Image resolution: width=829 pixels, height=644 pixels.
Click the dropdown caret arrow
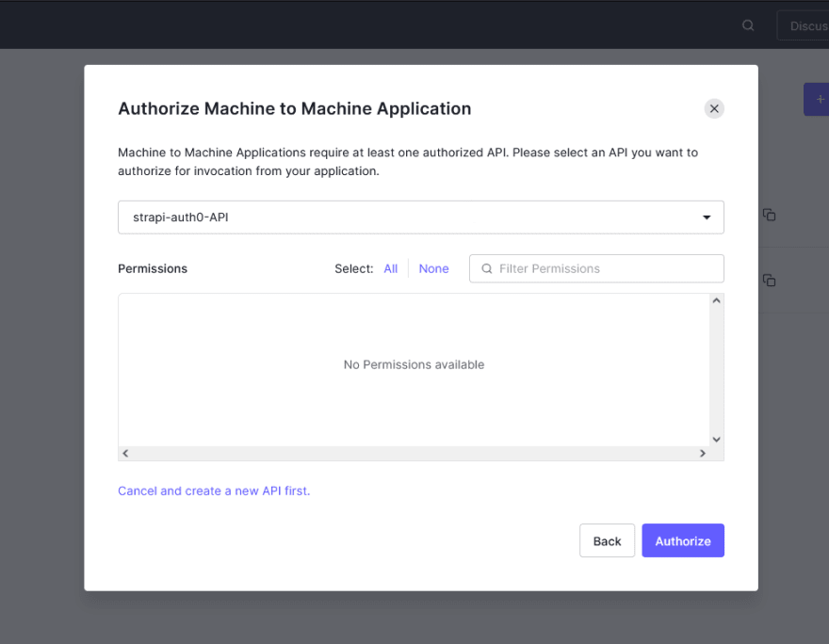[x=707, y=217]
